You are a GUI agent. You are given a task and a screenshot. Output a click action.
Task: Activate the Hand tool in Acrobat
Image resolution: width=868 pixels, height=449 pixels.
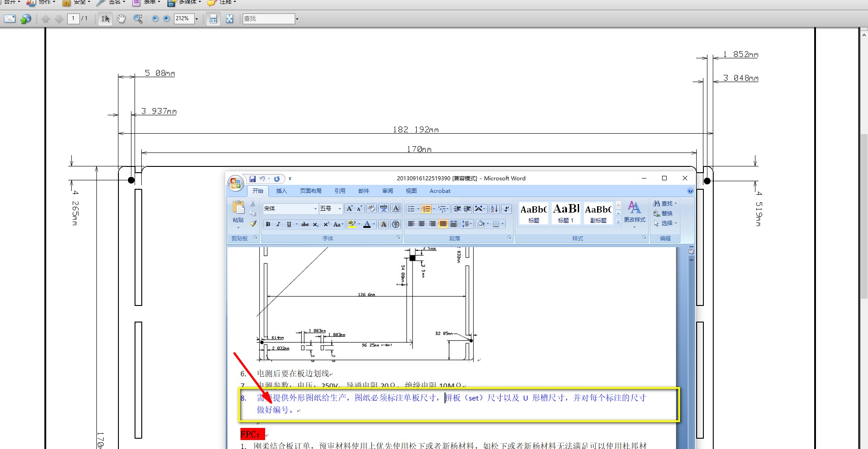tap(121, 19)
